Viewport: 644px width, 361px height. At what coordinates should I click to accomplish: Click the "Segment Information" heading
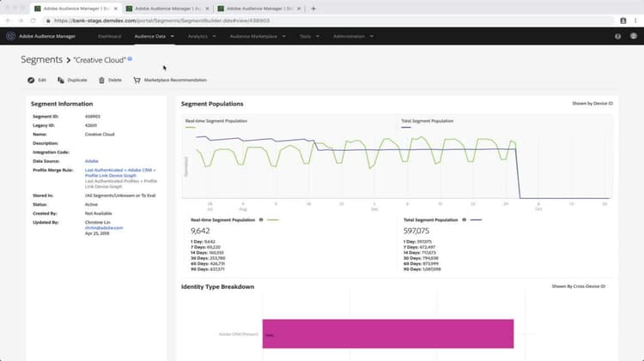tap(62, 104)
